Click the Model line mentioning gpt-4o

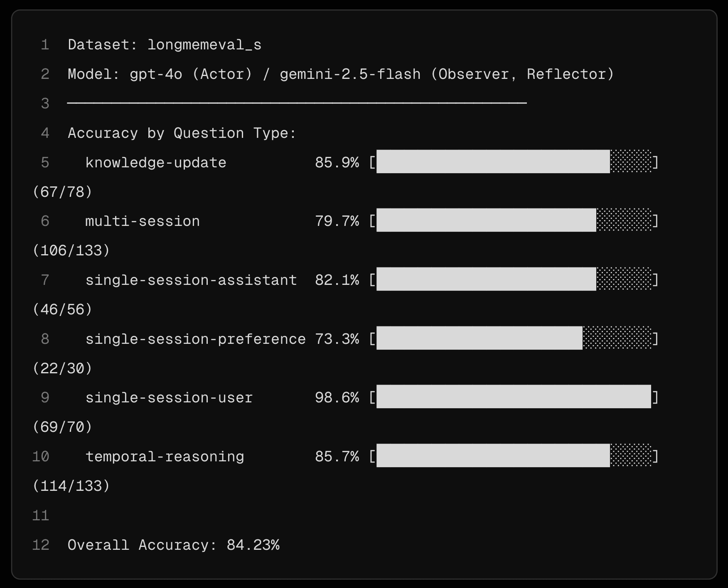[x=341, y=74]
